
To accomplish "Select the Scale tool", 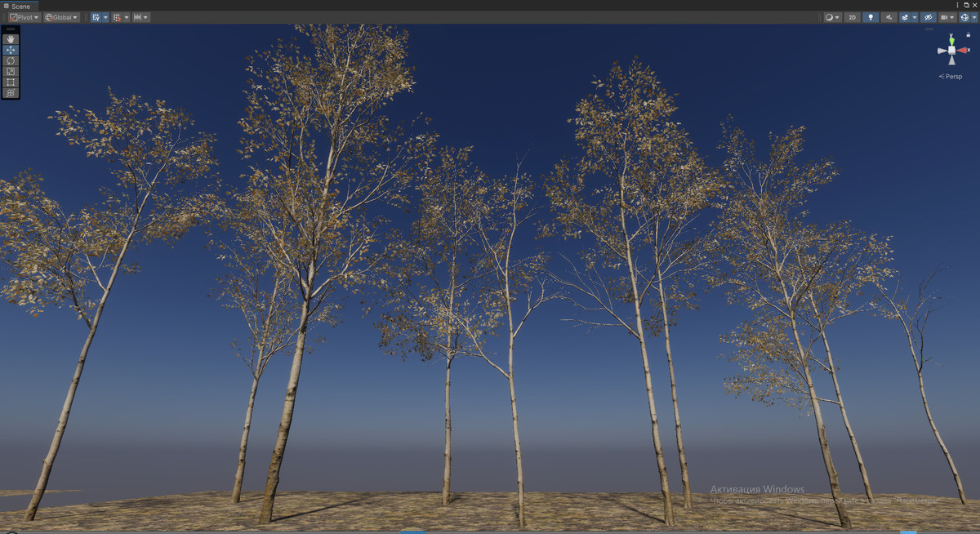I will point(10,72).
